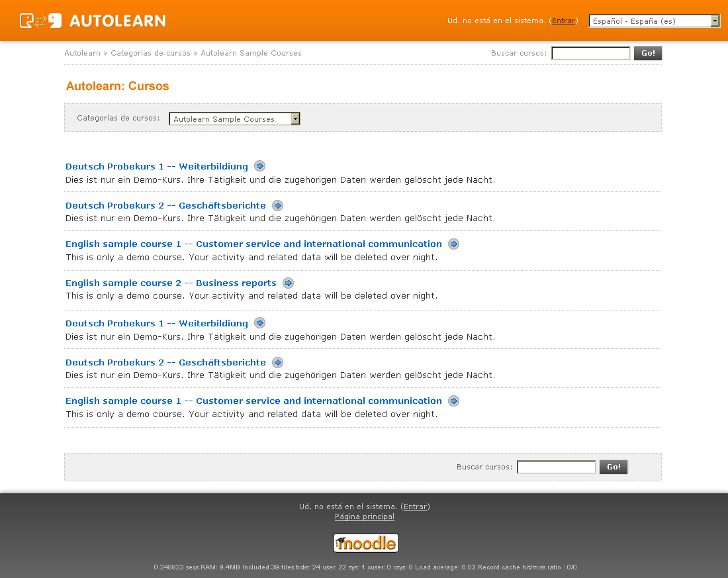Go to Autolearn breadcrumb link
The width and height of the screenshot is (728, 578).
(x=82, y=53)
